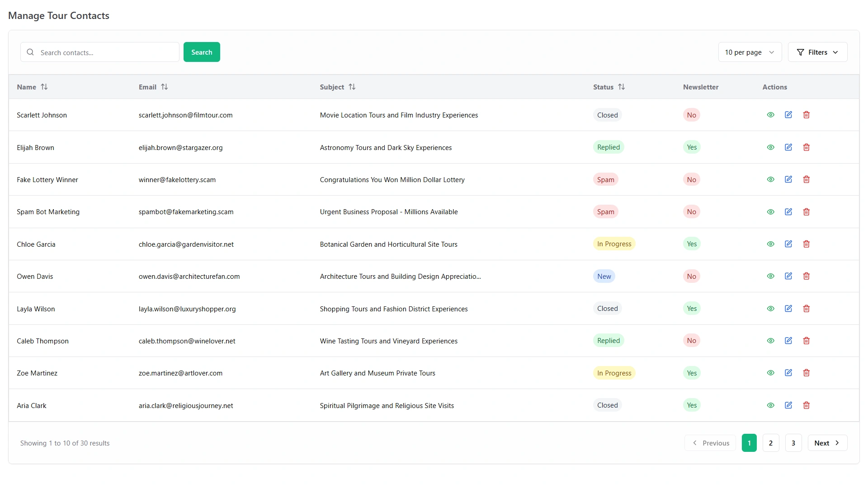Click Showing 1 to 10 of 30 results text
This screenshot has width=868, height=488.
tap(65, 443)
